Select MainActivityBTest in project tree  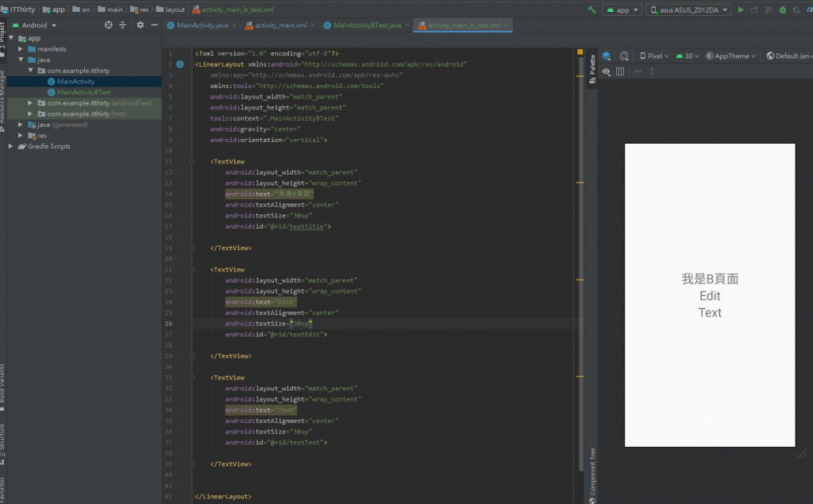click(x=84, y=92)
